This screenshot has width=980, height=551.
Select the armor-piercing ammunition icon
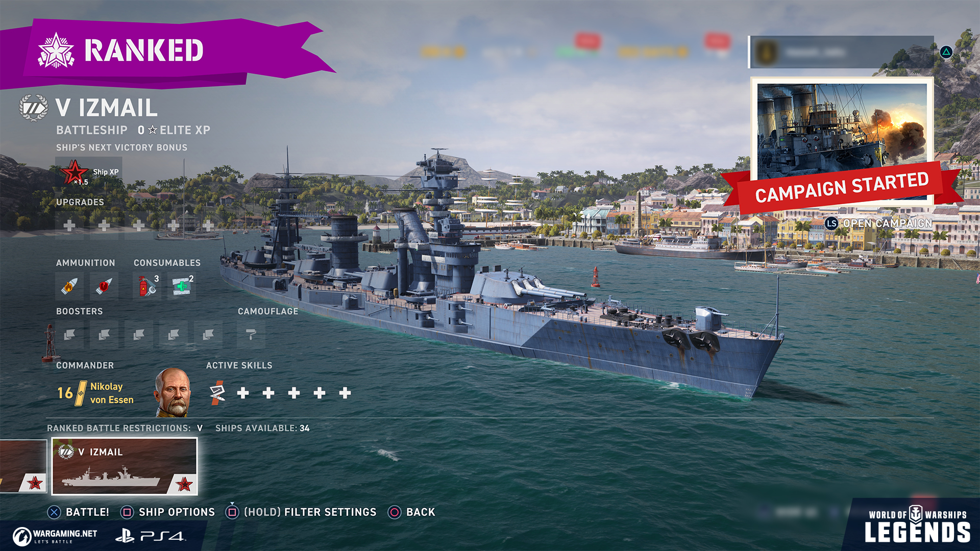[104, 286]
